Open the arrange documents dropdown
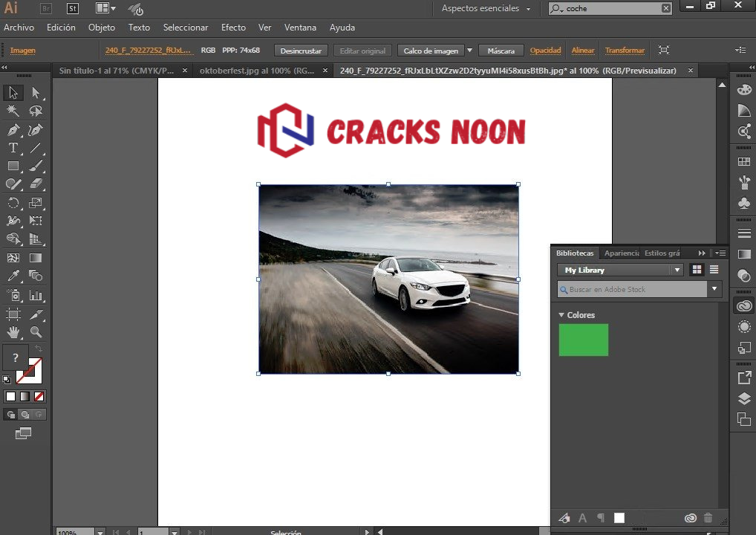 (105, 8)
